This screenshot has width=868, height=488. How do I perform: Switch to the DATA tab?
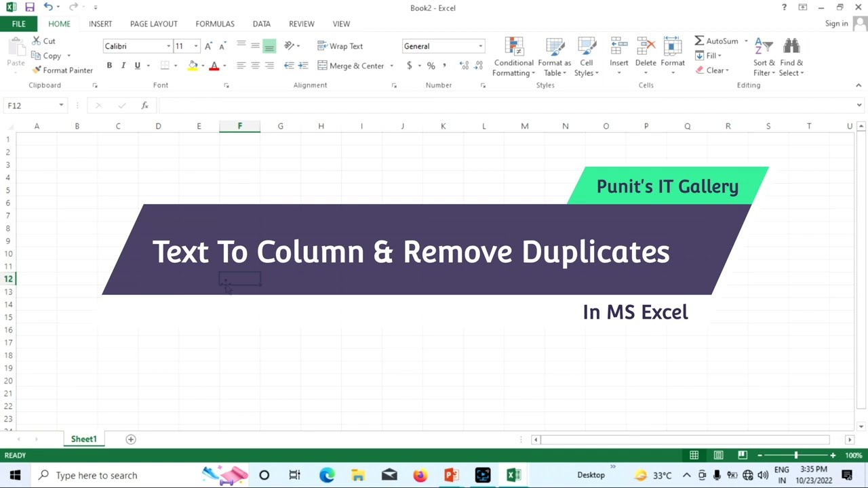[262, 24]
